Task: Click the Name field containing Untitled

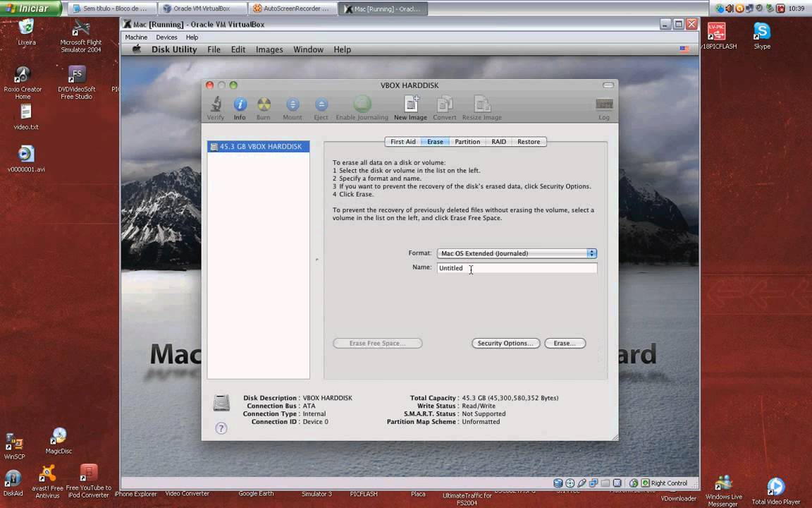Action: pos(517,268)
